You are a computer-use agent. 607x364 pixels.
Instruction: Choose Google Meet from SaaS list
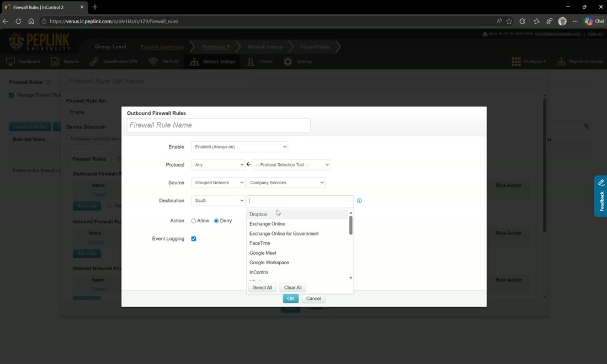[297, 253]
